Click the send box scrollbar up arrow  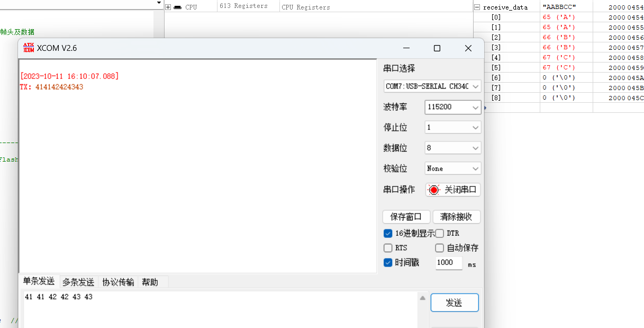pos(422,298)
